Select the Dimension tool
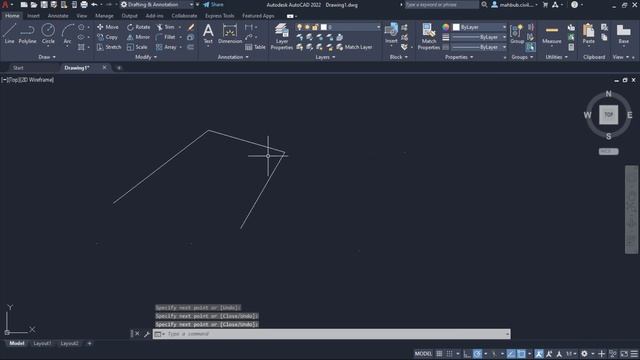 [230, 33]
